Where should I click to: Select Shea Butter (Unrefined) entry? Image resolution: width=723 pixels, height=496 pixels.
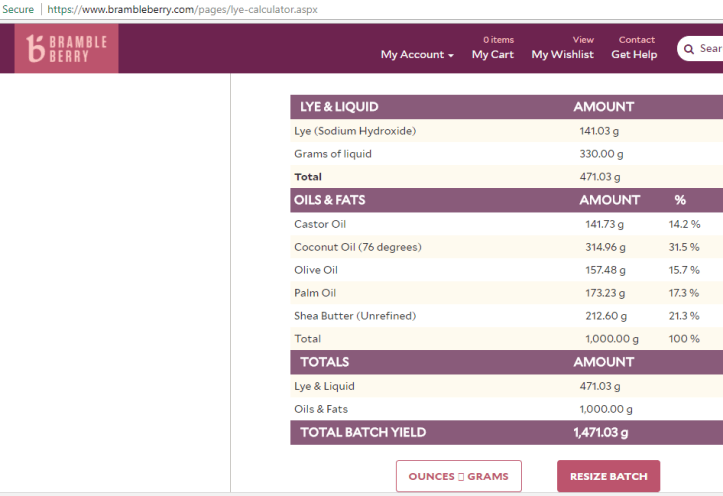[x=354, y=316]
